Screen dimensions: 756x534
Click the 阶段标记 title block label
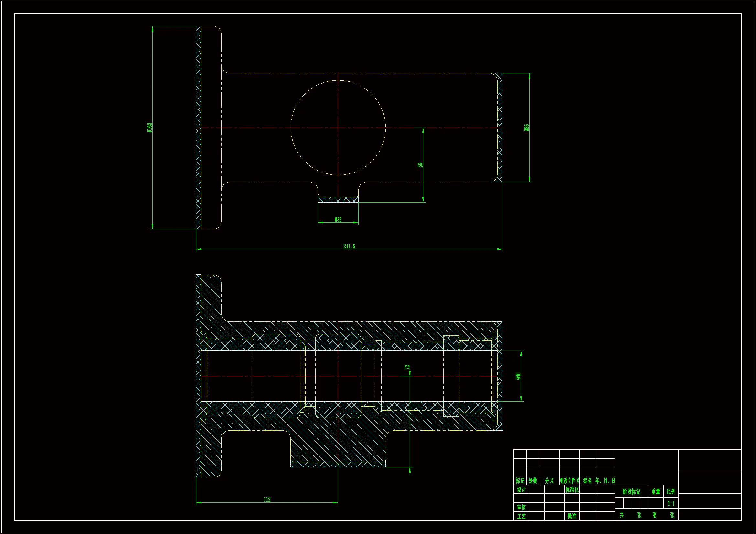point(631,491)
